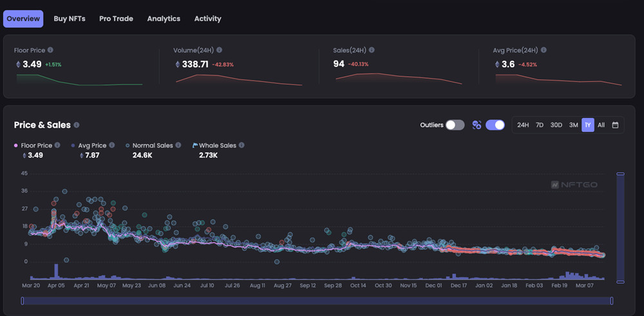Viewport: 644px width, 316px height.
Task: Click the info icon beside Price & Sales
Action: click(x=77, y=125)
